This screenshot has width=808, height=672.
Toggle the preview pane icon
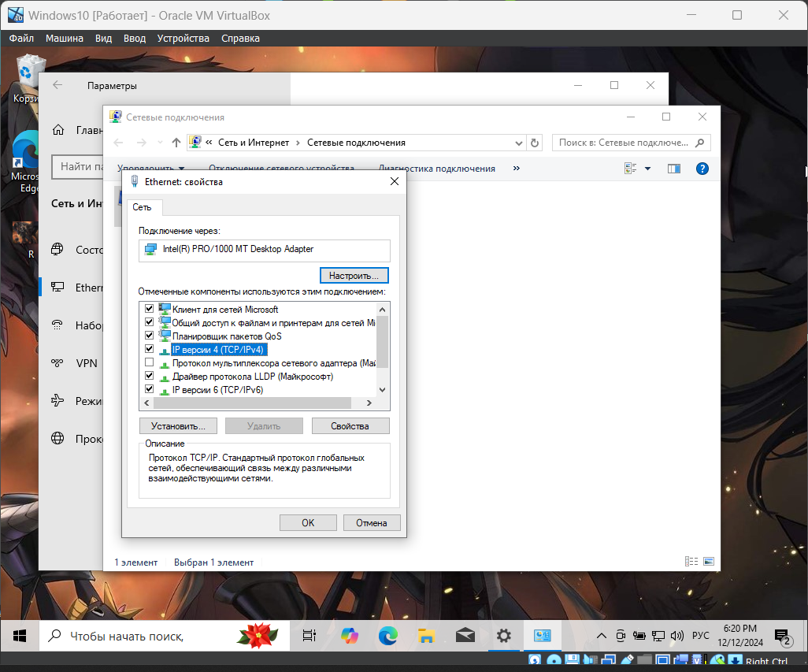point(674,169)
